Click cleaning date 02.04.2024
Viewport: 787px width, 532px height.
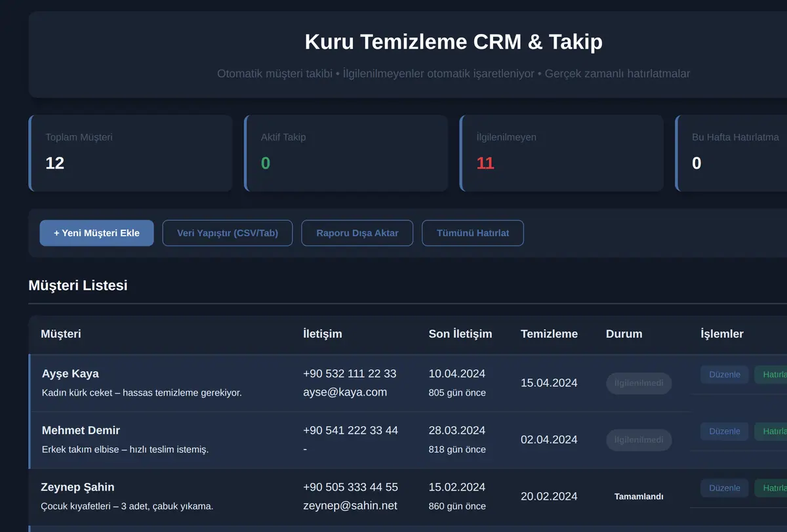click(549, 440)
